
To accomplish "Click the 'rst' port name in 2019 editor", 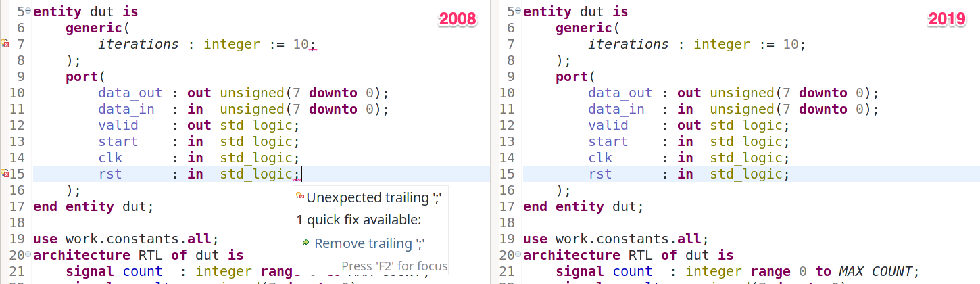I will 600,174.
